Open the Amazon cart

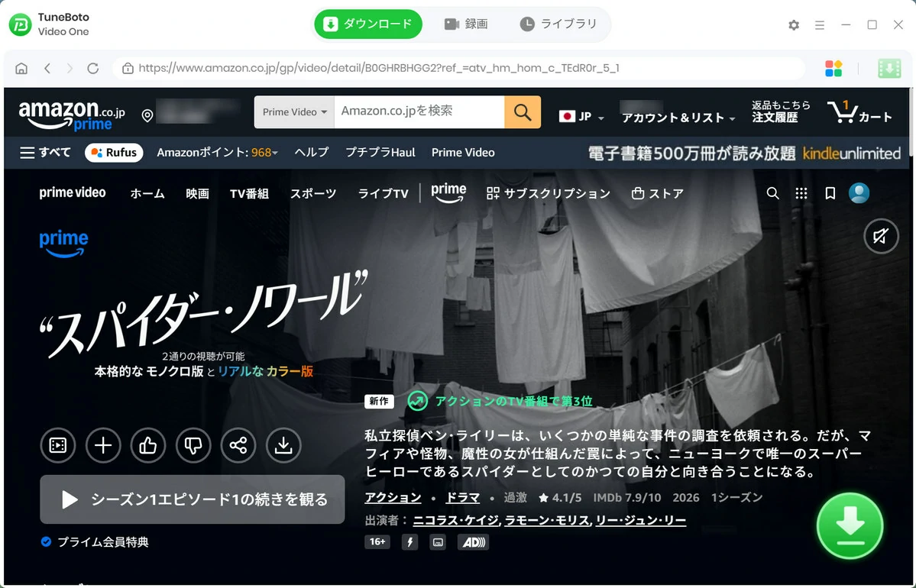tap(859, 111)
